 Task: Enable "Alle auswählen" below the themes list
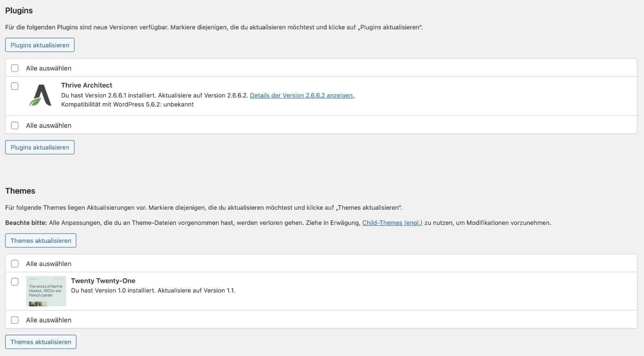click(x=14, y=320)
